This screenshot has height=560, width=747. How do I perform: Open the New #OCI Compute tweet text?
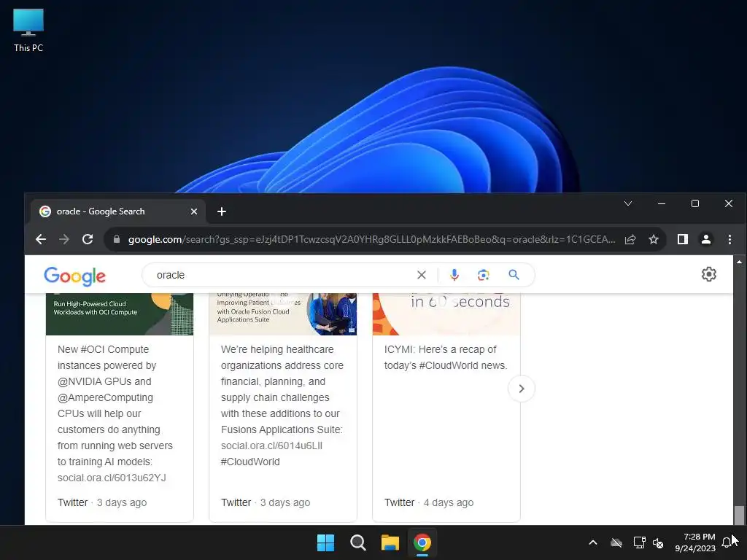115,413
